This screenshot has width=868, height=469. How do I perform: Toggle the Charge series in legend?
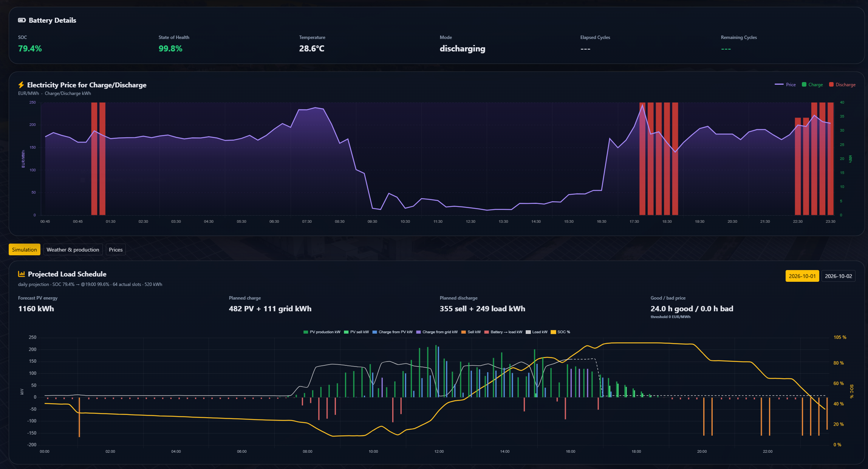[812, 85]
